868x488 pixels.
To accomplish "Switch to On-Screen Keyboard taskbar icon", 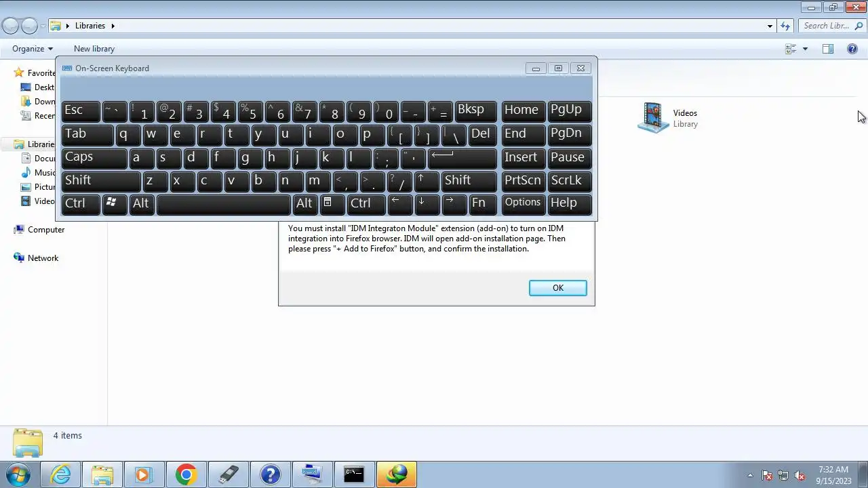I will [312, 474].
